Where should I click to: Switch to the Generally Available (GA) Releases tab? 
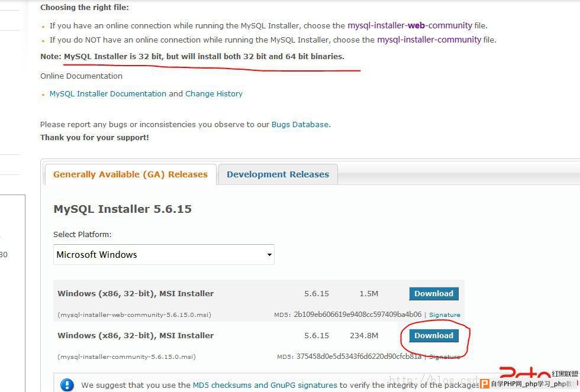[x=130, y=174]
